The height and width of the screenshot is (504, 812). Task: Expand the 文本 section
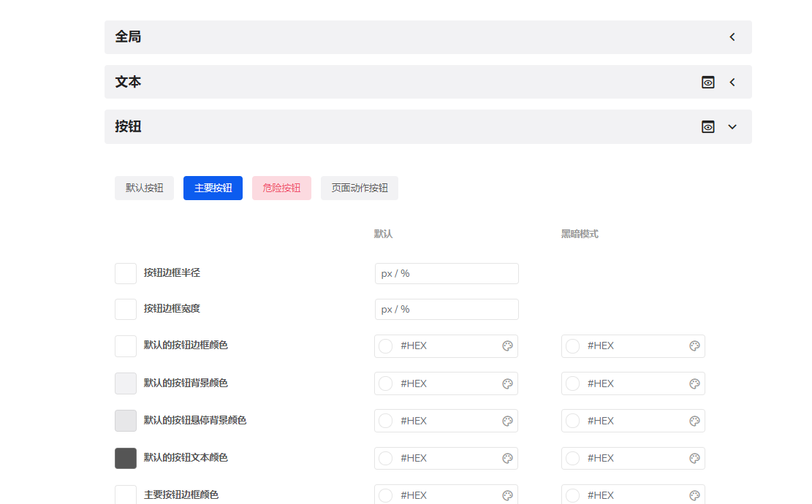[732, 82]
